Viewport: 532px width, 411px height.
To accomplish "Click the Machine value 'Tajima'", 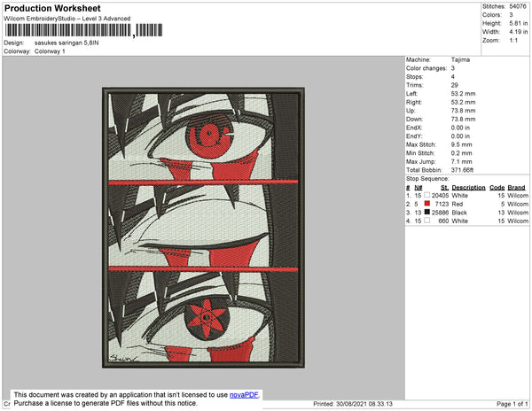I will 460,59.
